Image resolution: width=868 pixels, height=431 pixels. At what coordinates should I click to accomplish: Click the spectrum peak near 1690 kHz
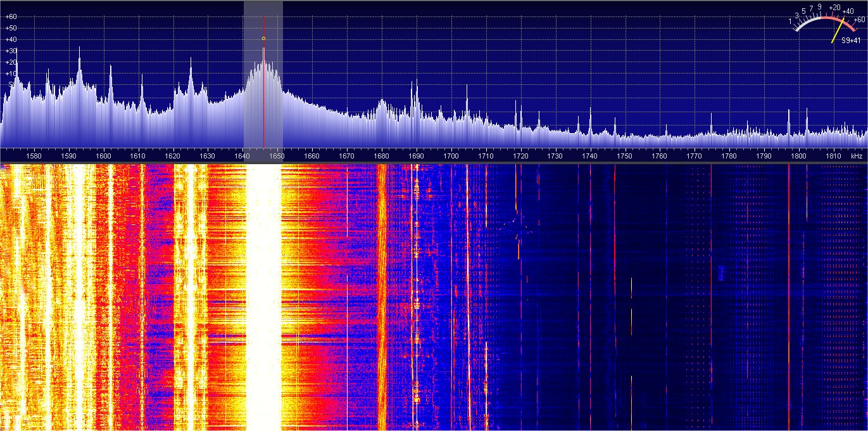[x=415, y=84]
